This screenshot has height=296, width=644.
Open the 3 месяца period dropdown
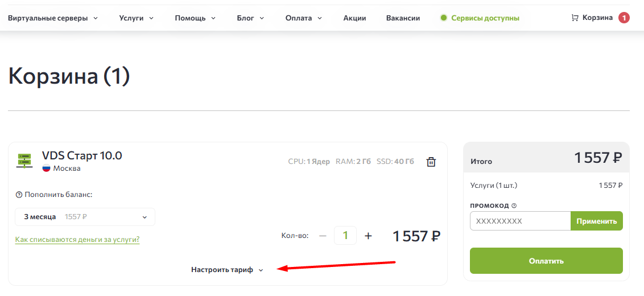tap(85, 217)
